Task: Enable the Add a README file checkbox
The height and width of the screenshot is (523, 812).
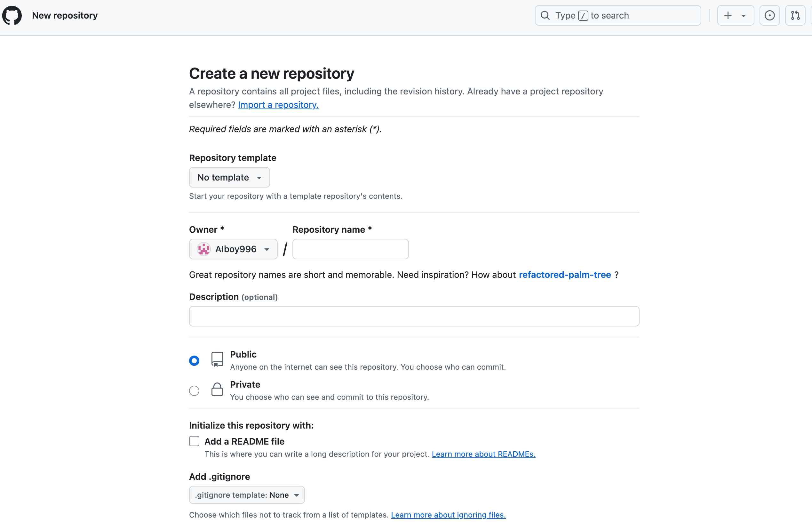Action: coord(194,441)
